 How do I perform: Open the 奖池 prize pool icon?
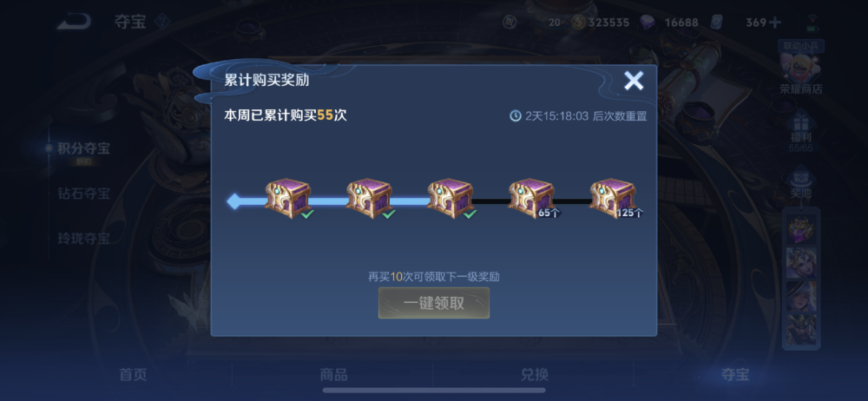[x=800, y=183]
